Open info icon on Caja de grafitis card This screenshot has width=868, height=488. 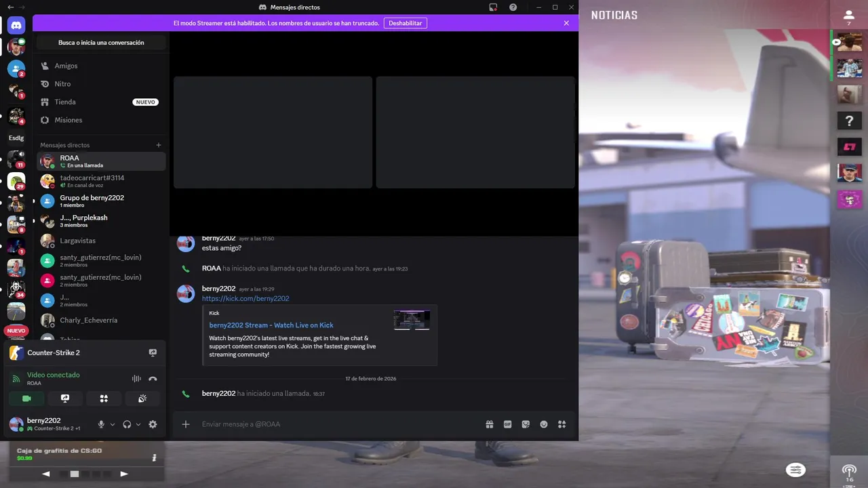tap(154, 457)
